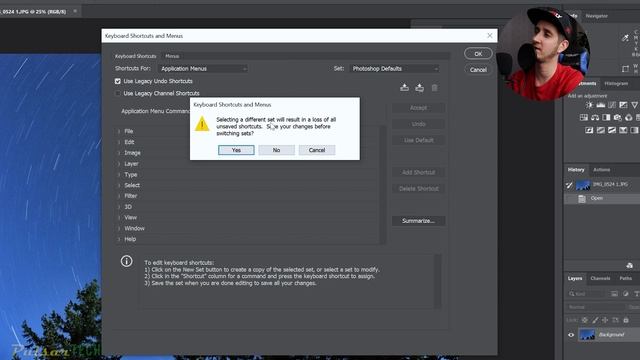
Task: Expand the View menu command group
Action: click(119, 218)
